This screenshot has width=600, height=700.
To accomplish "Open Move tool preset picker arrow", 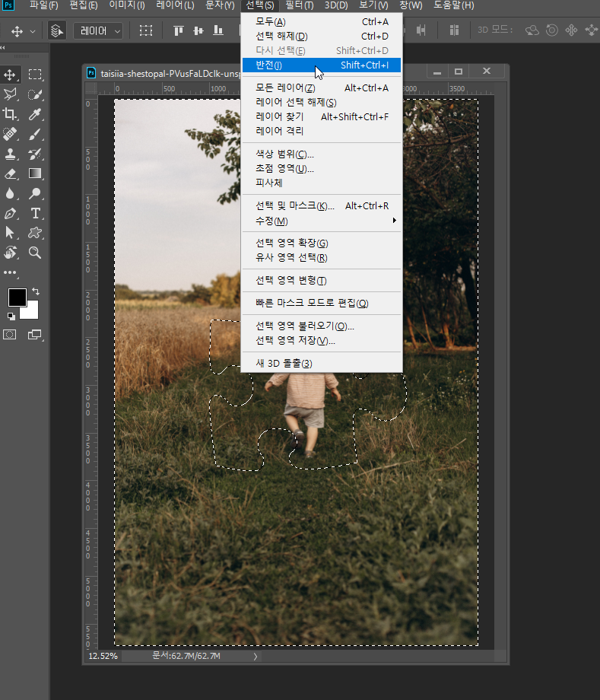I will click(x=33, y=31).
